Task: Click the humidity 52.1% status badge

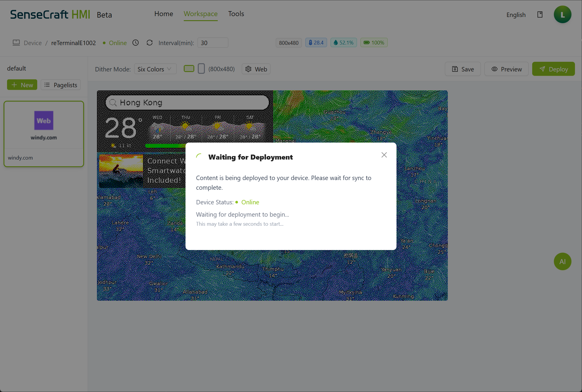Action: (343, 43)
